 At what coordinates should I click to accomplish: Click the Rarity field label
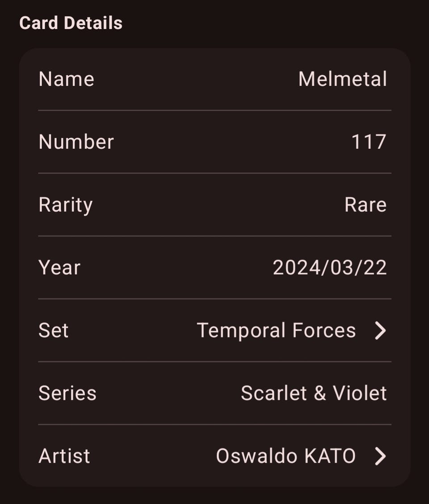(65, 205)
